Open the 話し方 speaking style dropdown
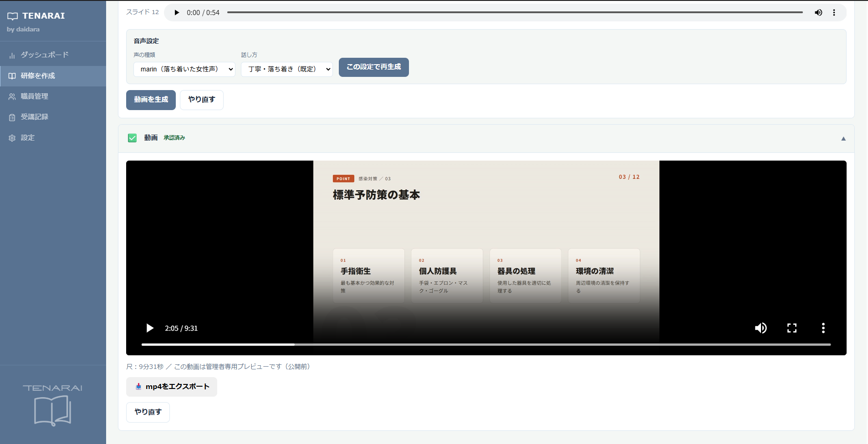Viewport: 868px width, 444px height. coord(287,69)
